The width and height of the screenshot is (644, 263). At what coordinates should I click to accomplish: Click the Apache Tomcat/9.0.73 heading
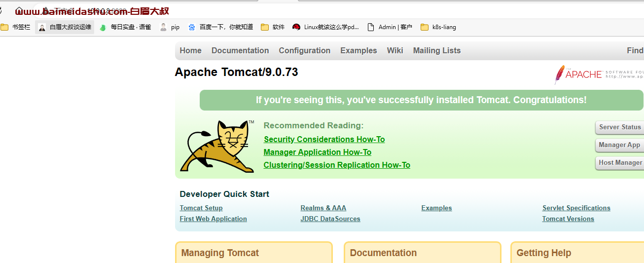click(x=237, y=72)
